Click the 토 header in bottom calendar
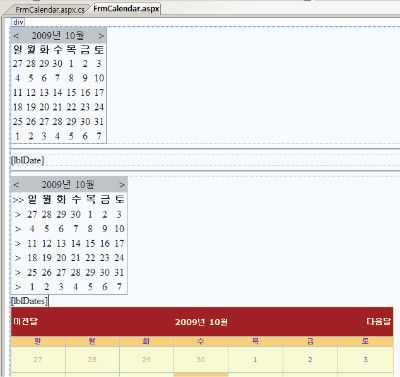 365,341
